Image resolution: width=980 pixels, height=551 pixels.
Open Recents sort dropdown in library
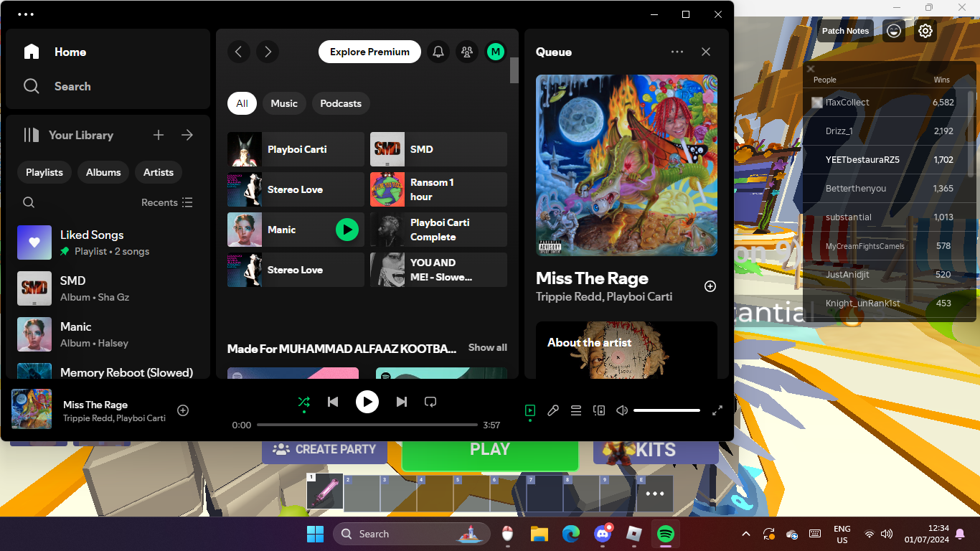[167, 202]
